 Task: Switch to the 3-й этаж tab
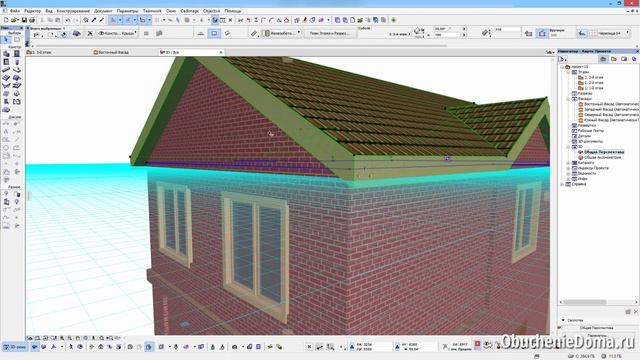pos(41,52)
